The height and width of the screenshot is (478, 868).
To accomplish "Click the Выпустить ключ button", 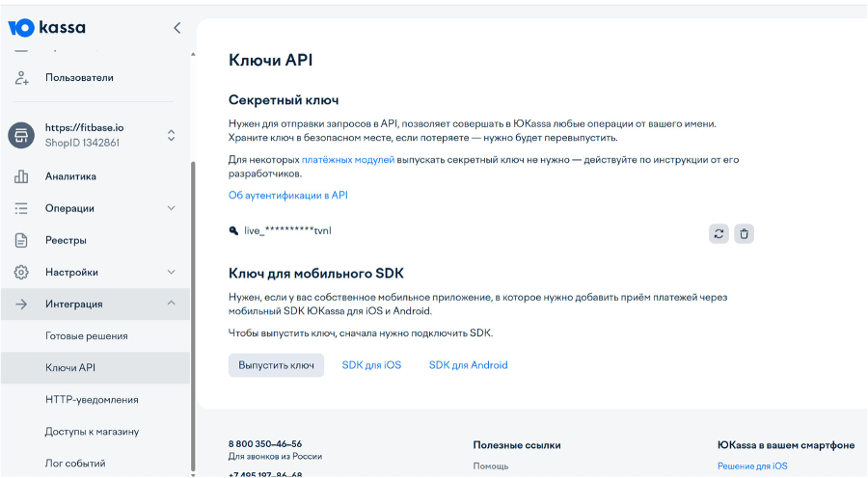I will (276, 365).
